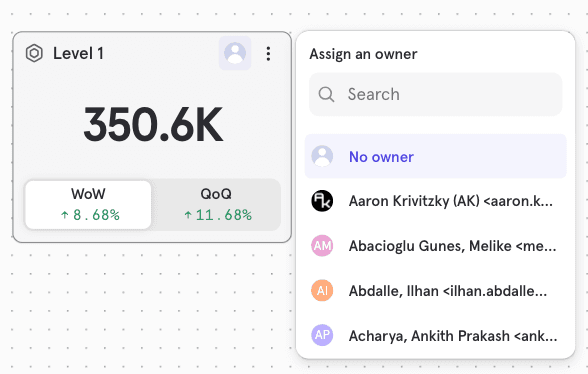Switch to the QoQ comparison toggle

(x=216, y=205)
